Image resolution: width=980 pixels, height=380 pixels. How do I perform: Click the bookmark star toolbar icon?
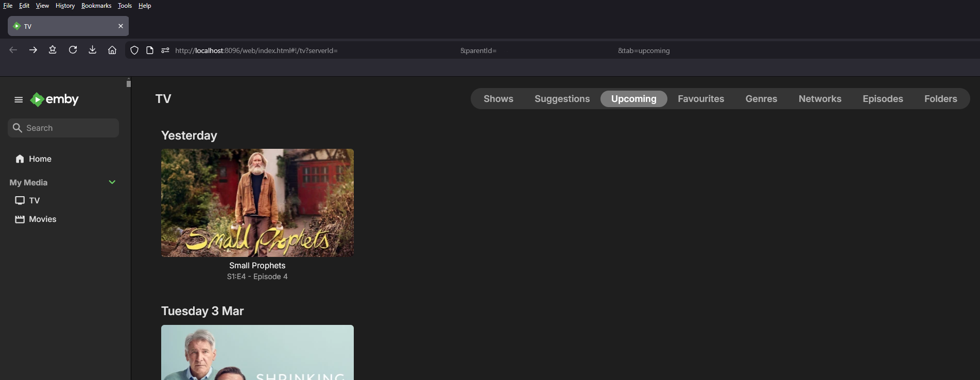53,50
